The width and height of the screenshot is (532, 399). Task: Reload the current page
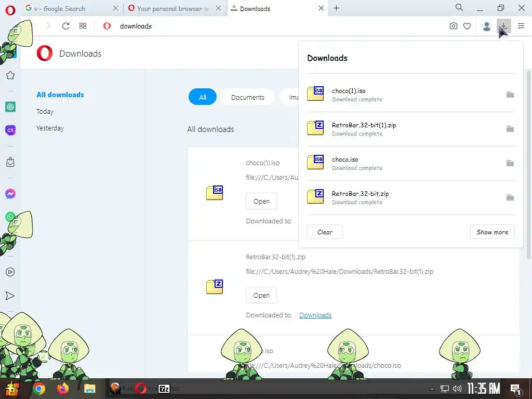(66, 26)
